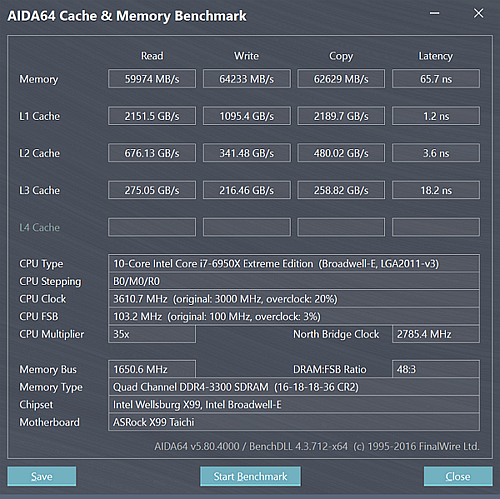Click the Start Benchmark button
This screenshot has width=500, height=499.
coord(250,476)
